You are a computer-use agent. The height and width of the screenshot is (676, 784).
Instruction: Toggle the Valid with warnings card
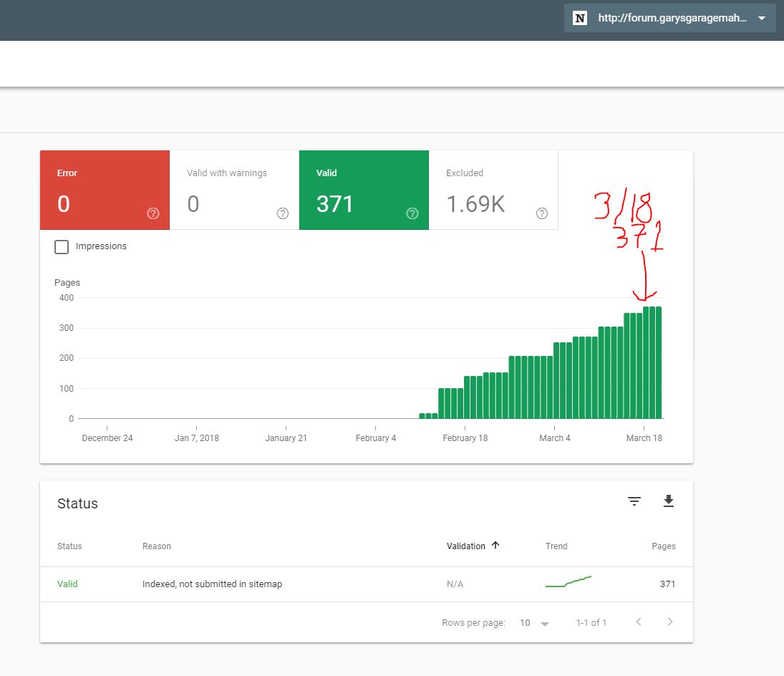[234, 190]
